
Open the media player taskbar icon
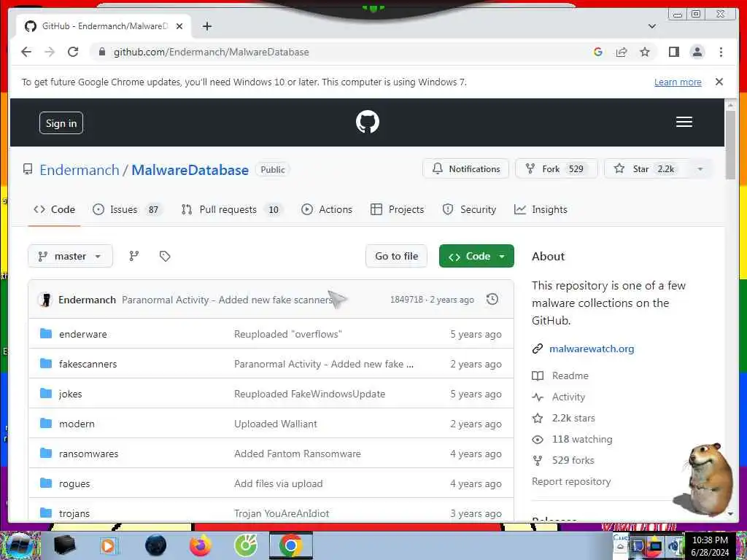pos(108,545)
